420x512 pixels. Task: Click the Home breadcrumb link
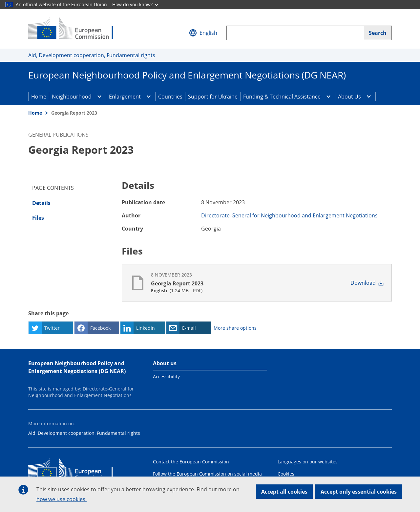tap(35, 113)
